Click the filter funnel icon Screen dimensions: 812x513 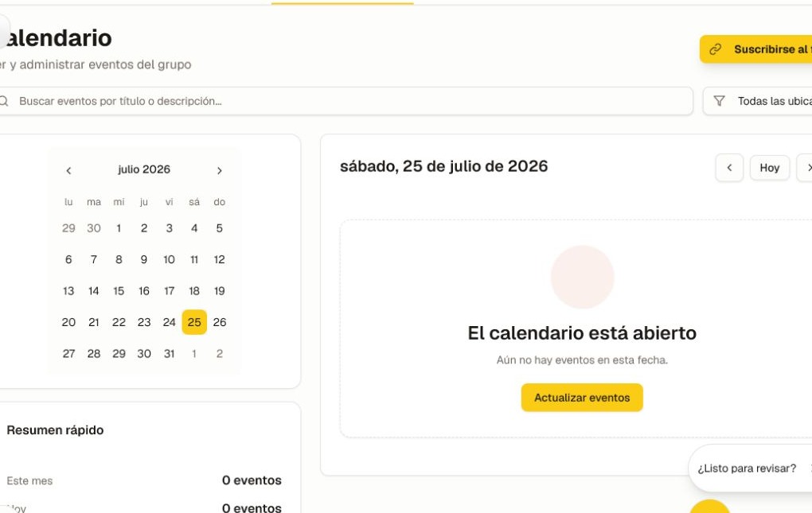(720, 101)
